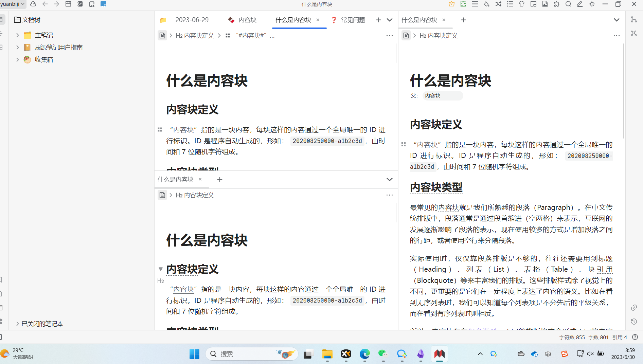Screen dimensions: 643x364
Task: Click the shuffle random icon in toolbar
Action: (498, 4)
